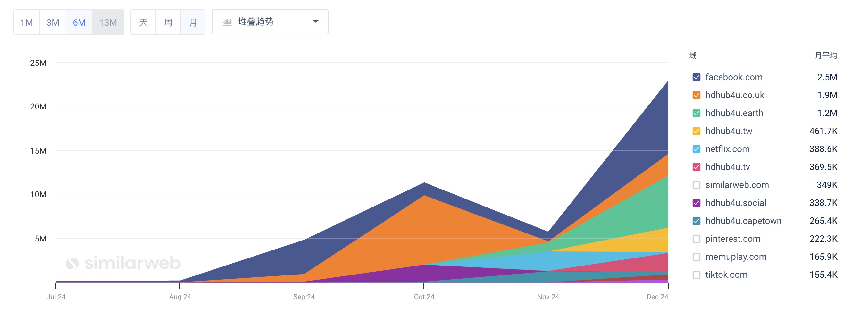Viewport: 868px width, 313px height.
Task: Switch granularity to 周 (week)
Action: 168,22
